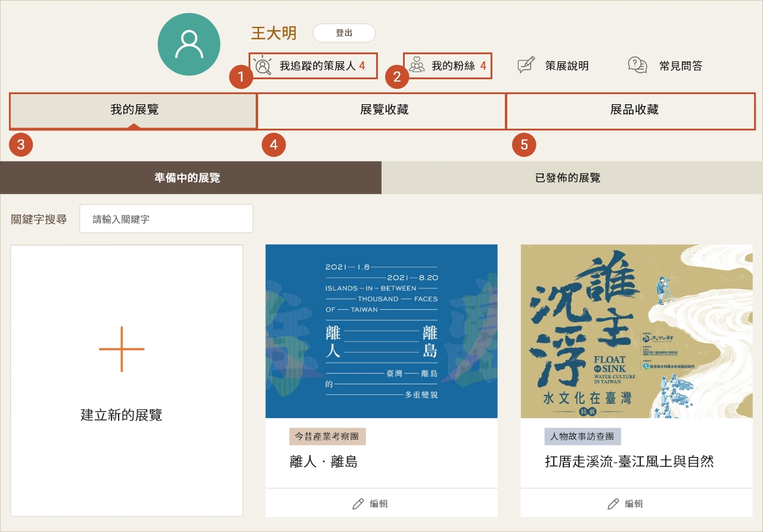
Task: Click 編輯 text under 離人．離島
Action: [x=379, y=504]
